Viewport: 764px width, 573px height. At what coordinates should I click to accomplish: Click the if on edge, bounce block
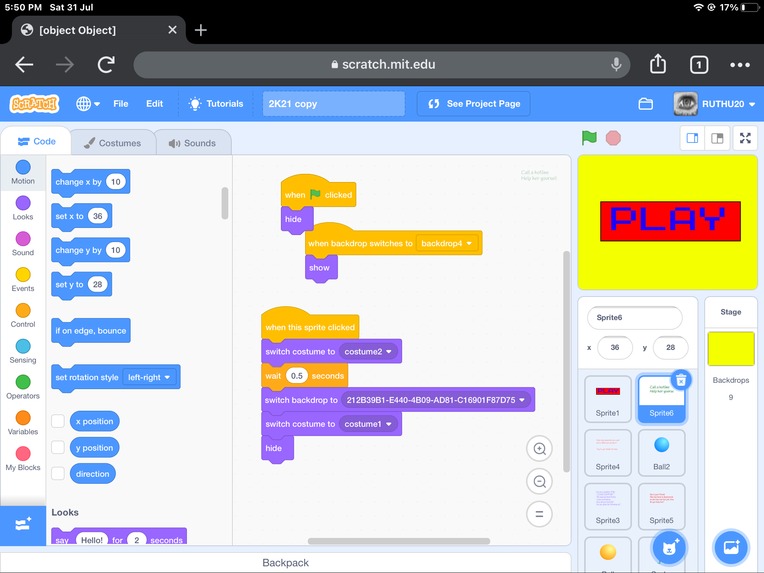91,331
